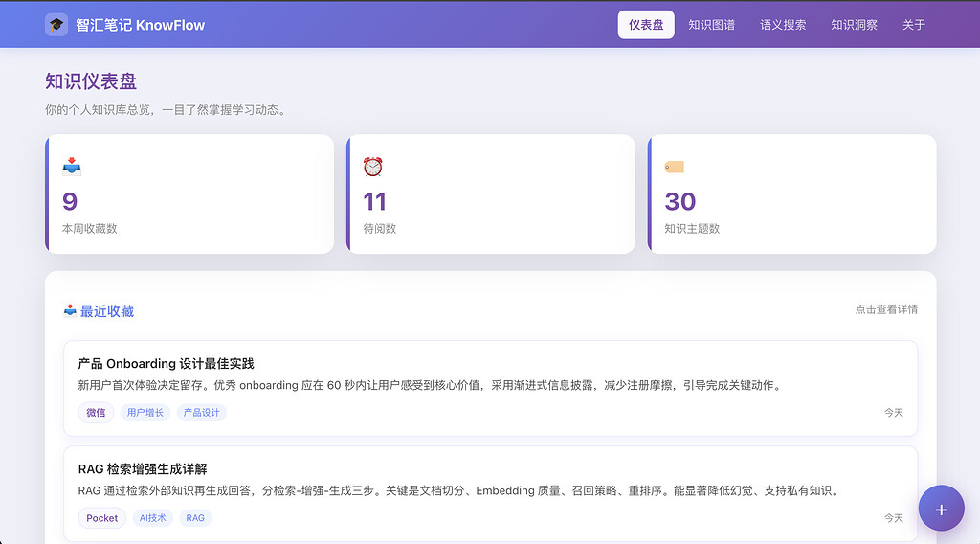Click the tag icon above 知识主题数
The height and width of the screenshot is (544, 980).
675,167
